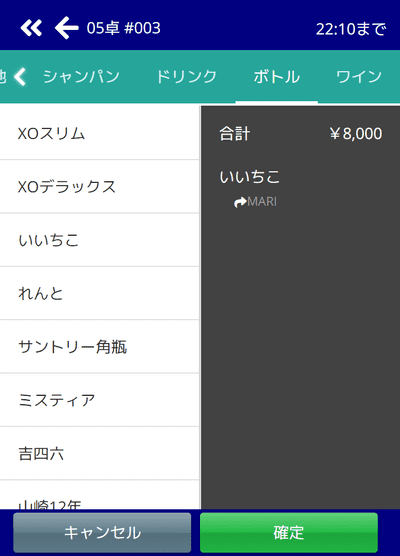
Task: Tap the 22:10まで time limit label
Action: pyautogui.click(x=350, y=29)
